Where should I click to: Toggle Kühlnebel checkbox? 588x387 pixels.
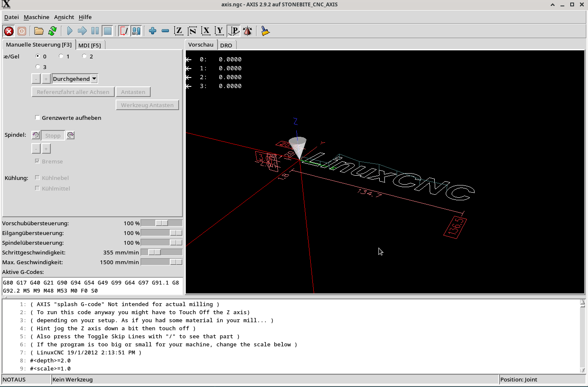tap(37, 178)
